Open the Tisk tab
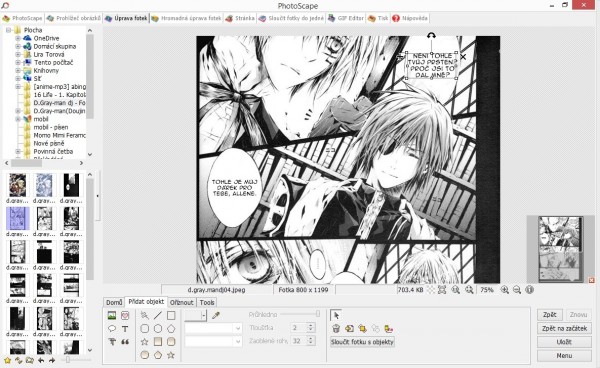The image size is (600, 368). pos(378,18)
